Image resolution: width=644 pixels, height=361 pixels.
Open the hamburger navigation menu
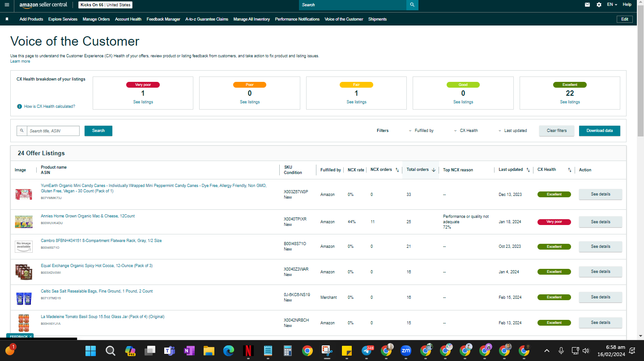click(x=7, y=5)
